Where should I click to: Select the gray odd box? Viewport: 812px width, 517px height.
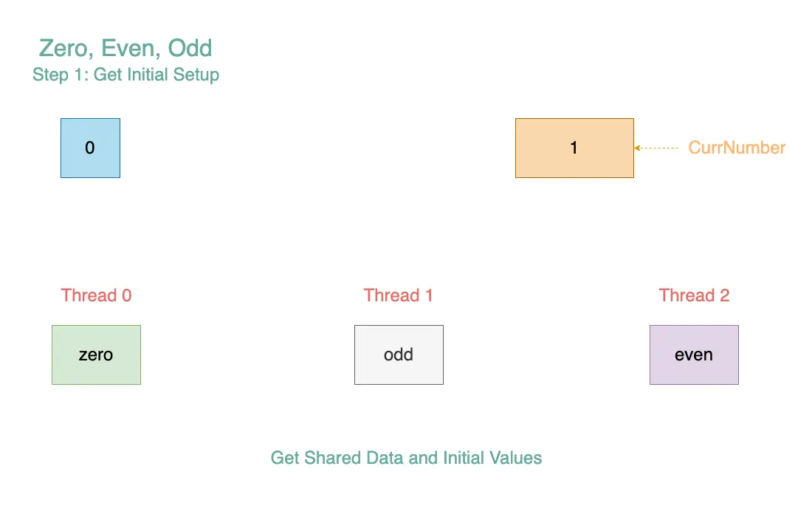pos(399,355)
